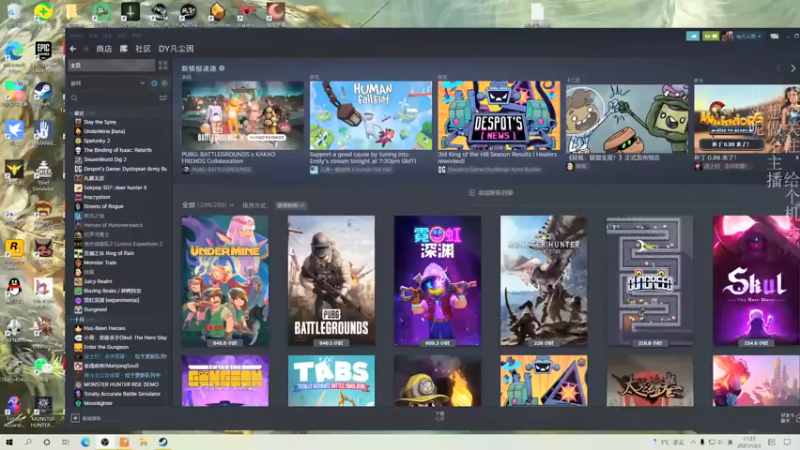Screen dimensions: 800x450
Task: Go back with the Steam back arrow
Action: coord(73,49)
